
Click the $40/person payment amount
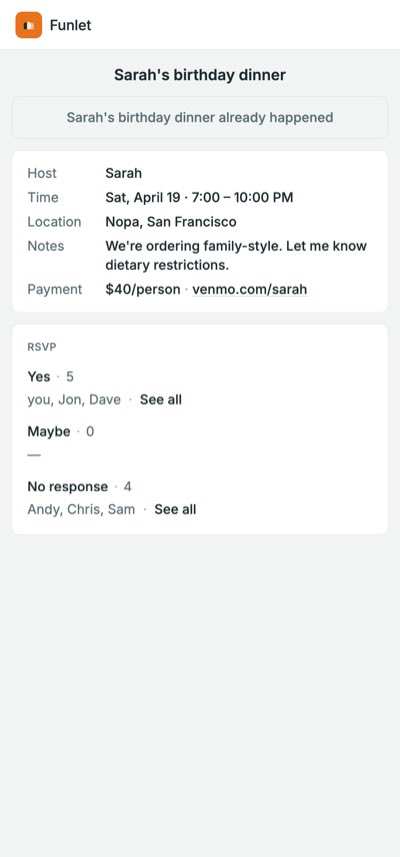[x=143, y=289]
